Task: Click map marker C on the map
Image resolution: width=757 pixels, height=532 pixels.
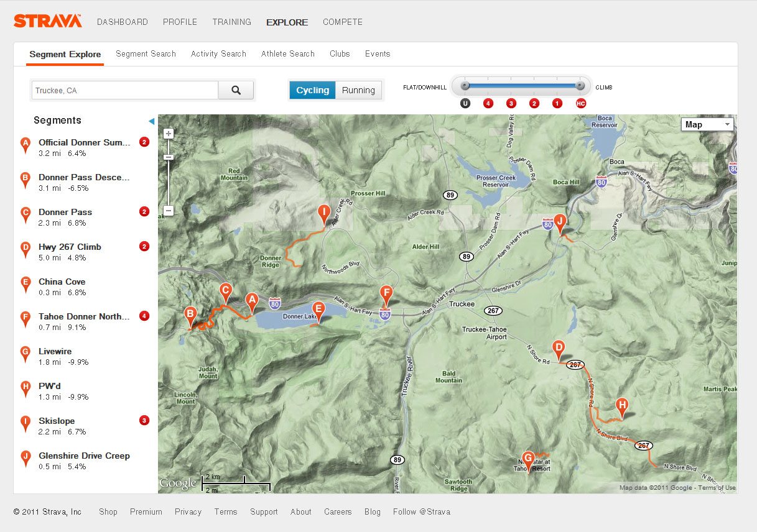Action: [226, 293]
